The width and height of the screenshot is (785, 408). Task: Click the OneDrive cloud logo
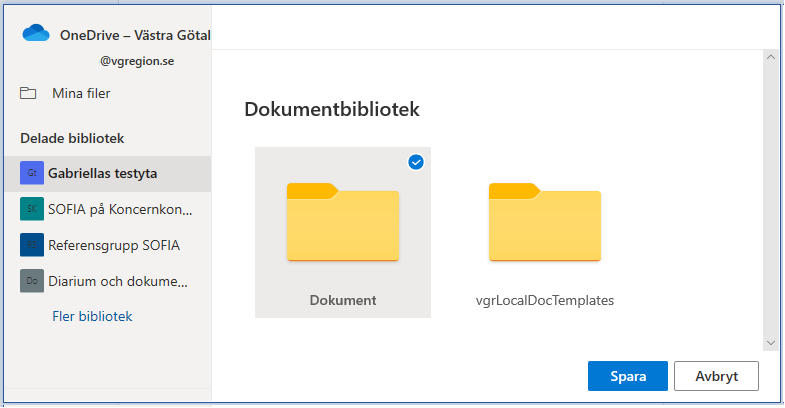[x=36, y=35]
